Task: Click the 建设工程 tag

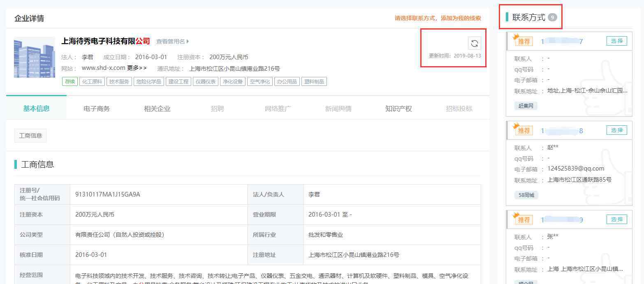Action: [178, 81]
